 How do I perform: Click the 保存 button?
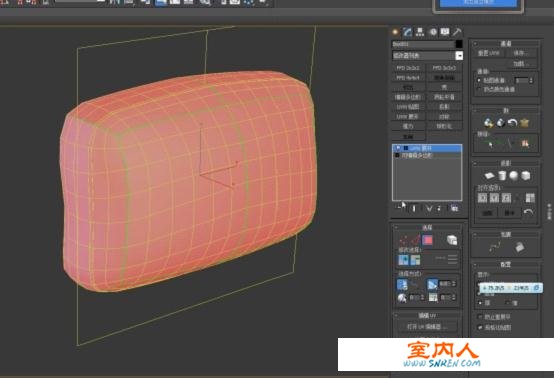click(x=521, y=53)
